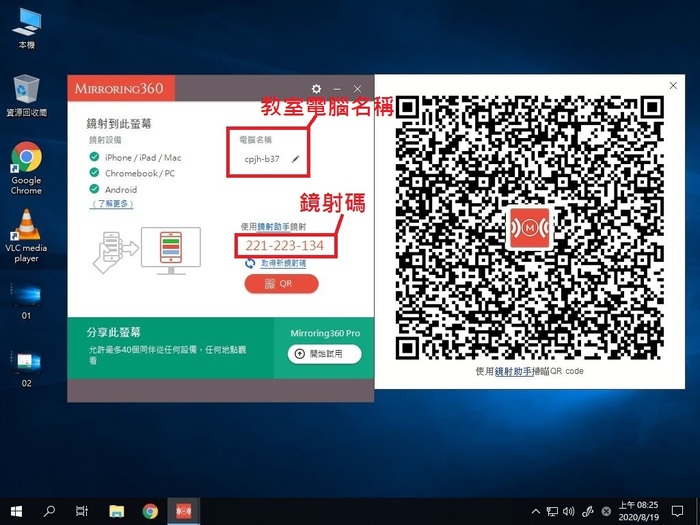Open the 了解更多 link

112,204
